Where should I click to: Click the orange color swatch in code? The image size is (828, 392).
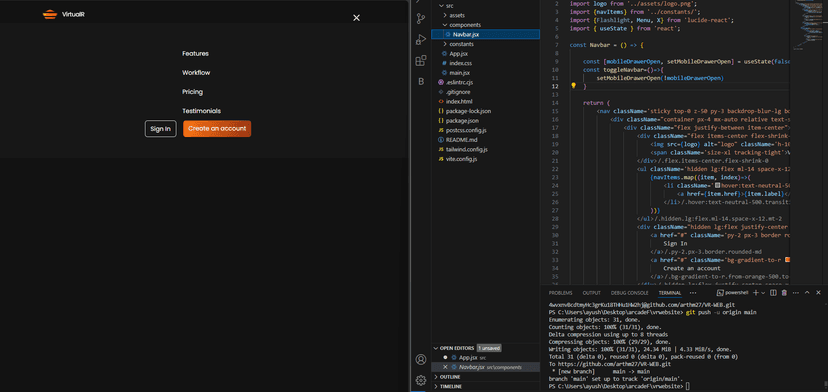[787, 259]
